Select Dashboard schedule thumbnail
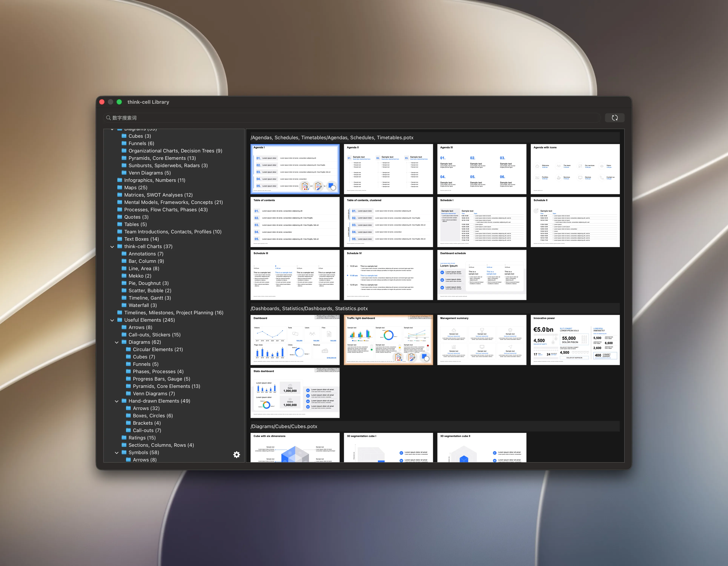The height and width of the screenshot is (566, 728). [482, 275]
